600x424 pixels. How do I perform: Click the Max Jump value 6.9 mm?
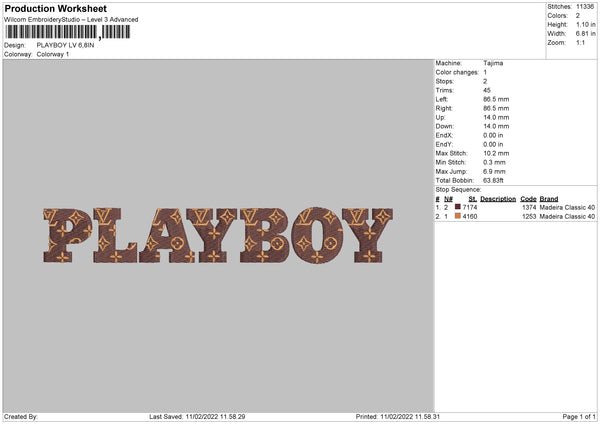494,171
